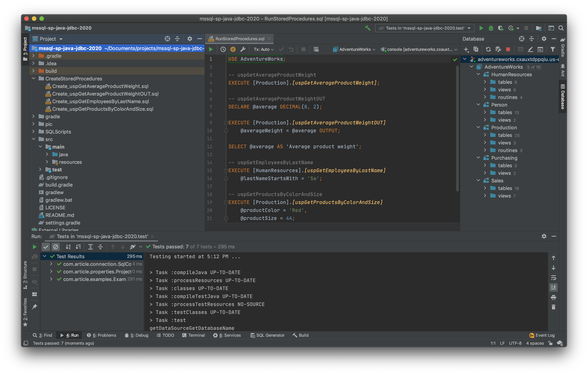This screenshot has width=588, height=375.
Task: Select the RunStoredProcedures.sql editor tab
Action: (x=240, y=39)
